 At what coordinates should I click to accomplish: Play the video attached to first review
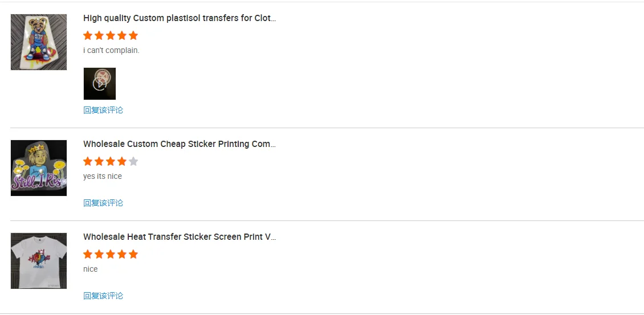(100, 84)
